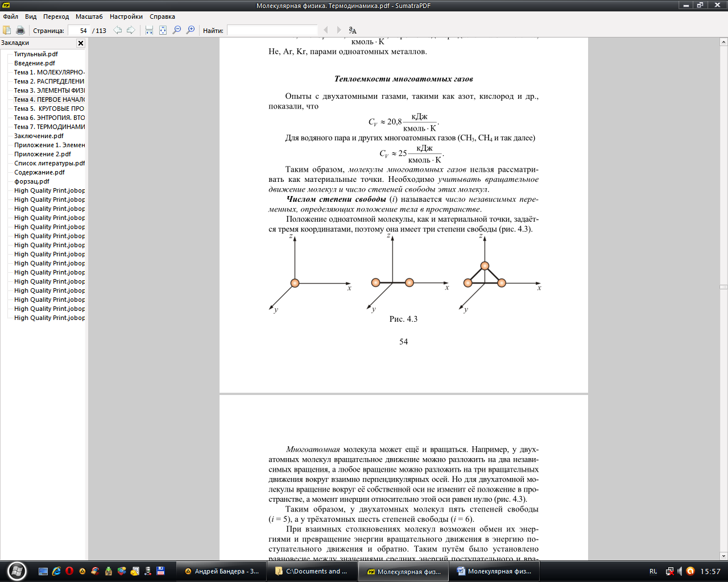Click the 15:57 system clock
The image size is (728, 582).
click(x=710, y=571)
